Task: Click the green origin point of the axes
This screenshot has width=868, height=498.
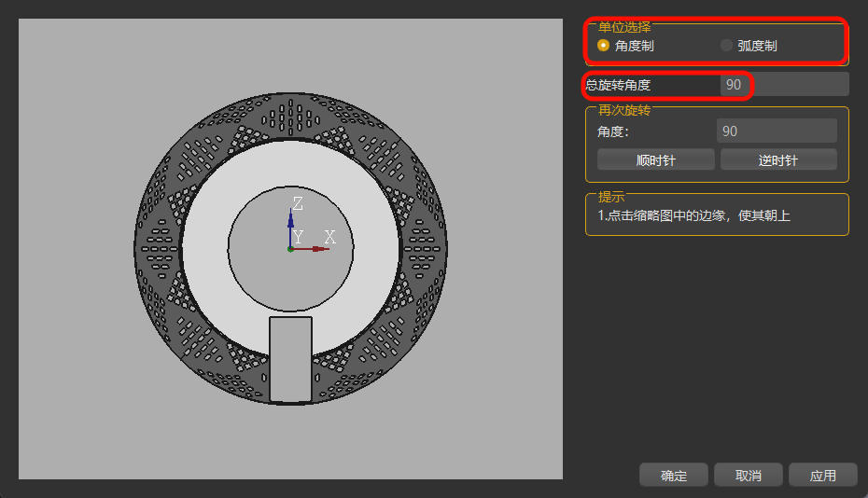Action: tap(290, 249)
